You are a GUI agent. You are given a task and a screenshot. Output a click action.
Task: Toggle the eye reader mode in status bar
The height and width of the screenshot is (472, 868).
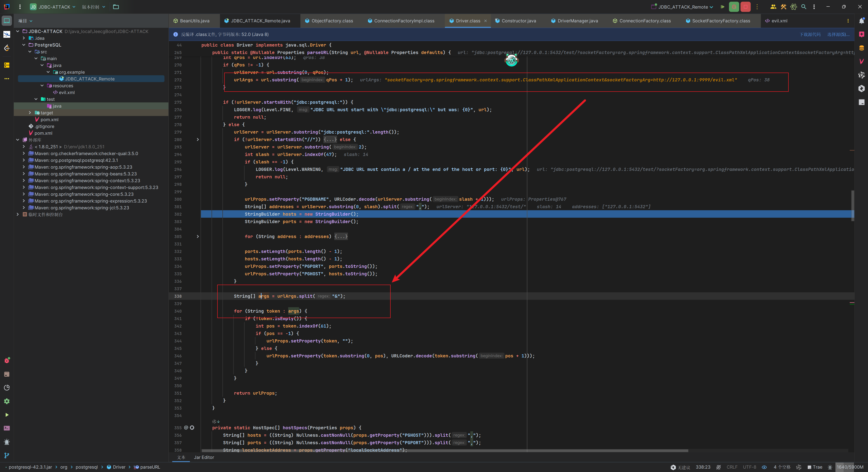tap(764, 467)
